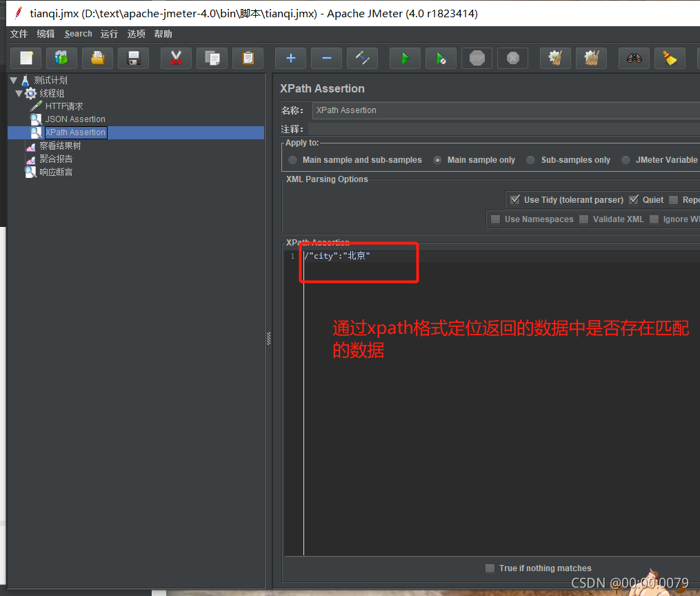Click the Stop test icon
Image resolution: width=700 pixels, height=596 pixels.
tap(477, 58)
